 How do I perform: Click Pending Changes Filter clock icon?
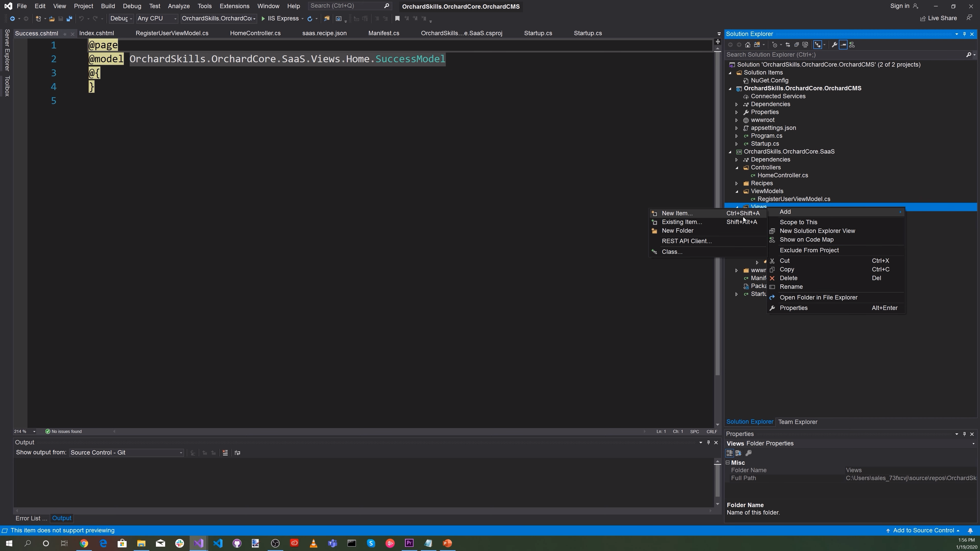point(775,45)
